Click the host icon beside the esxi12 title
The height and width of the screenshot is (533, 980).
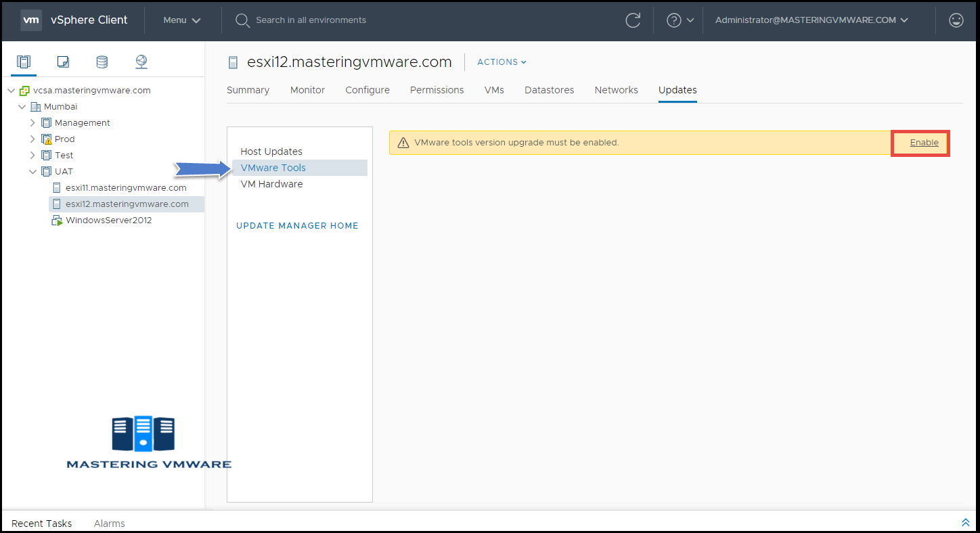pos(233,62)
